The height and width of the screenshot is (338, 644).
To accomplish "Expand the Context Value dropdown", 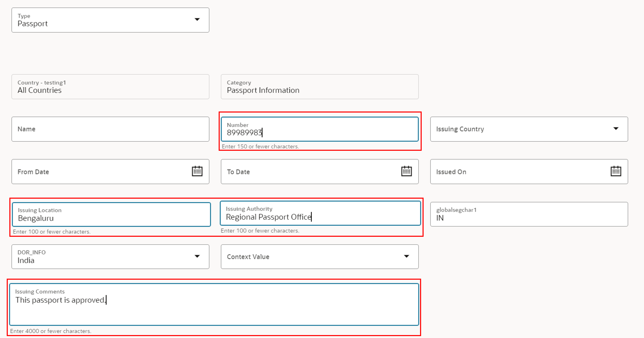I will point(406,256).
